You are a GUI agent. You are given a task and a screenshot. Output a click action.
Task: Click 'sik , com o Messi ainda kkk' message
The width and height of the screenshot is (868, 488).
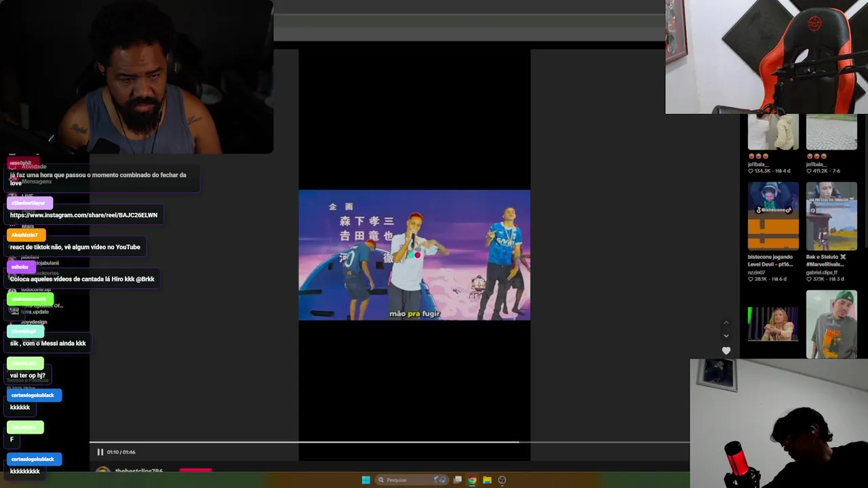(47, 343)
